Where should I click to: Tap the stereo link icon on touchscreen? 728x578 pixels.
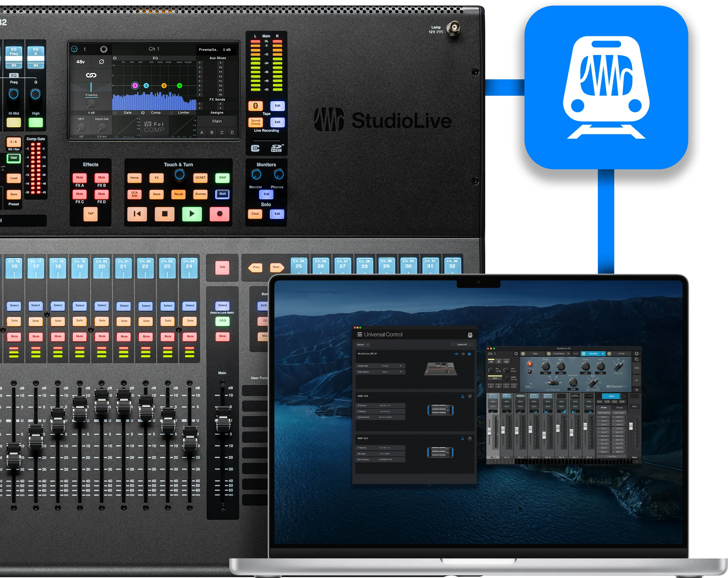click(x=91, y=75)
